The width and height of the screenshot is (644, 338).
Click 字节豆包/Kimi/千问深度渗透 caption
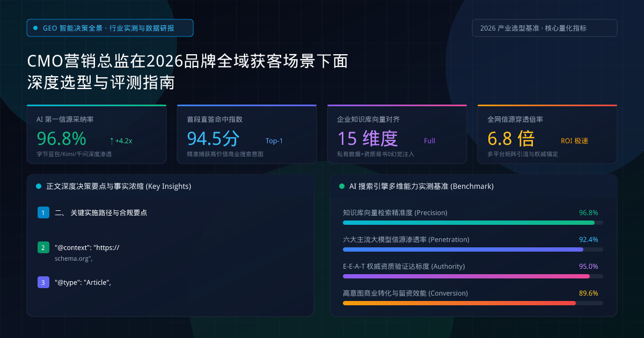pos(74,154)
